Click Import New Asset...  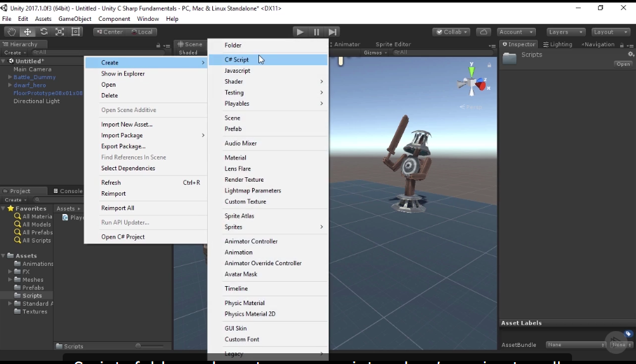[x=146, y=125]
